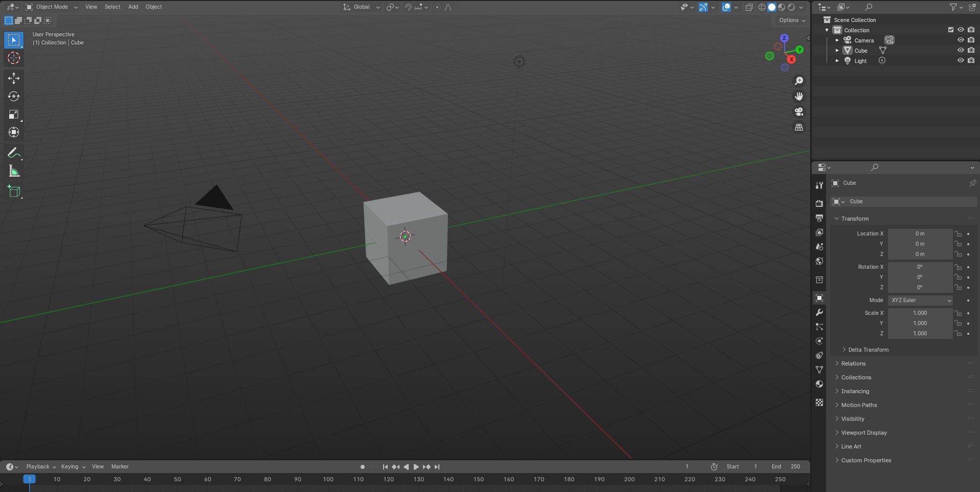Screen dimensions: 980x492
Task: Hide Camera in viewport via eye icon
Action: (961, 40)
